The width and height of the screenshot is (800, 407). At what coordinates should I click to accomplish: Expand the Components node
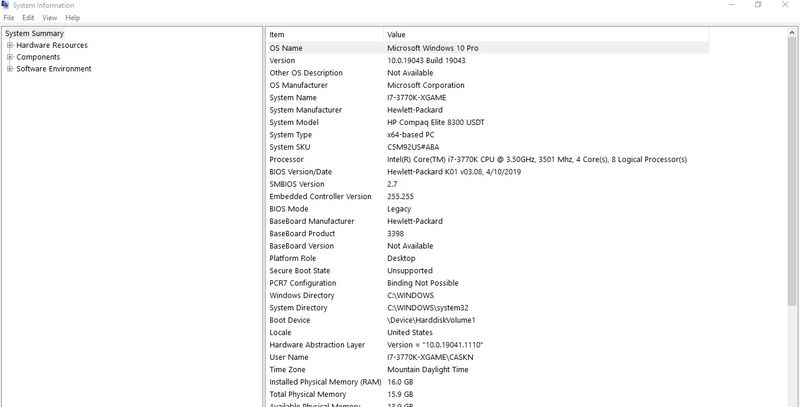(x=10, y=57)
